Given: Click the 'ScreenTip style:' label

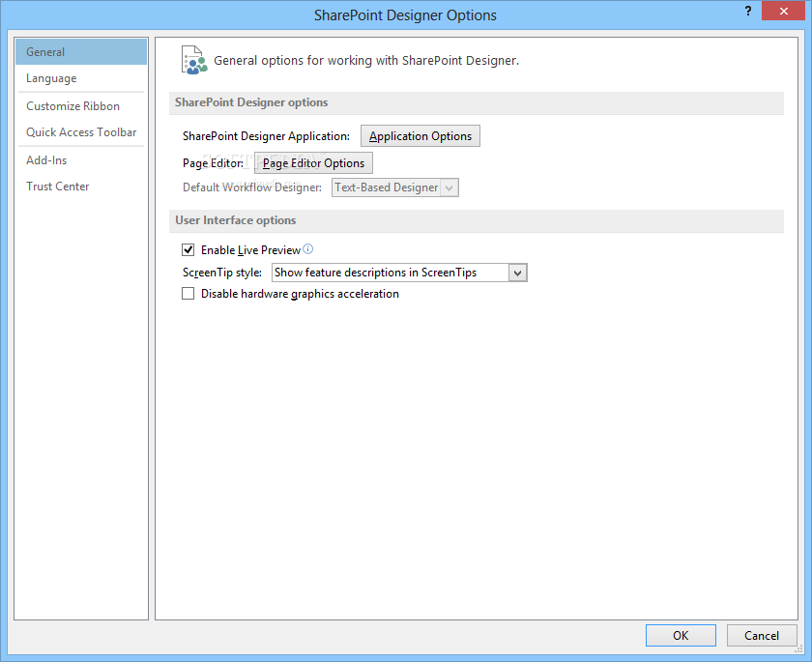Looking at the screenshot, I should (x=222, y=273).
